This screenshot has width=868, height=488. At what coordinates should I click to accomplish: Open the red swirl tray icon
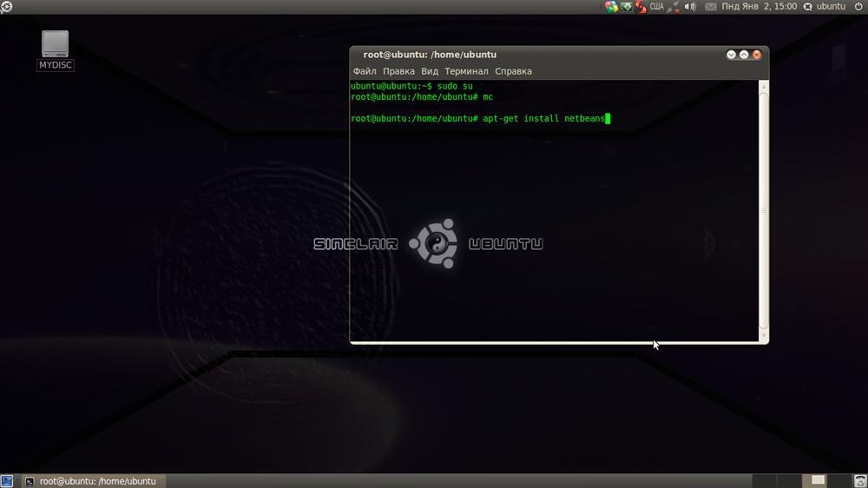(641, 7)
